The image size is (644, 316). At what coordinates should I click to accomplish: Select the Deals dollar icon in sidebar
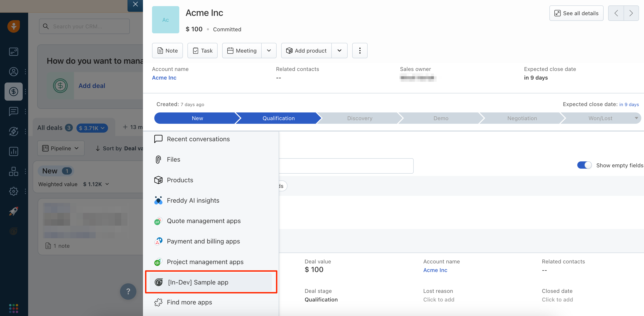[x=13, y=92]
